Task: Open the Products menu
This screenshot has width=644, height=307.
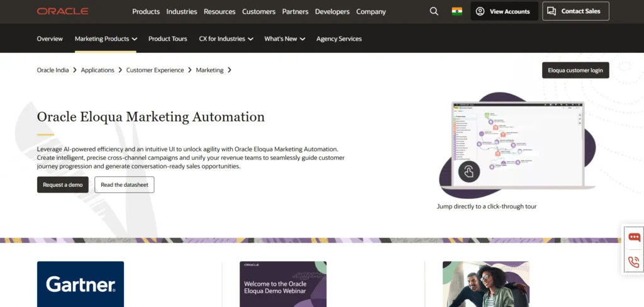Action: [146, 11]
